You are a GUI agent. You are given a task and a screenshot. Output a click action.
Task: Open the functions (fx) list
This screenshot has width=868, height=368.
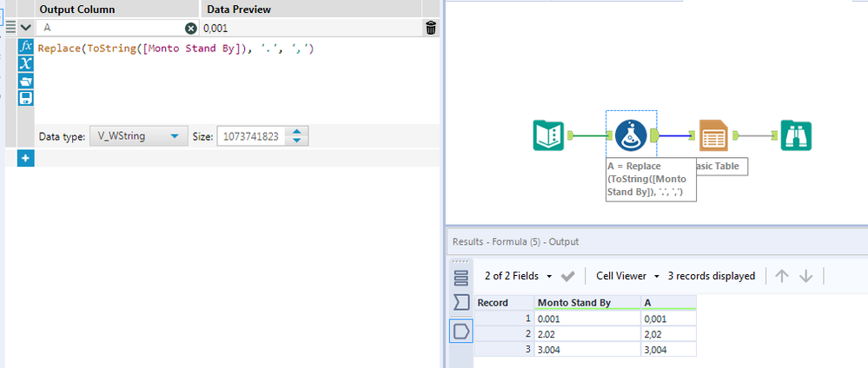click(x=26, y=47)
